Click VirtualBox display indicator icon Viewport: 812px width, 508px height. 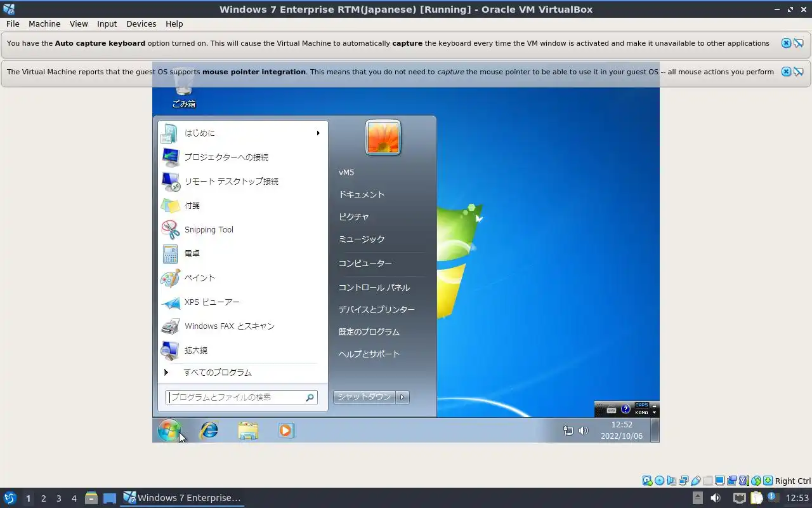coord(719,481)
